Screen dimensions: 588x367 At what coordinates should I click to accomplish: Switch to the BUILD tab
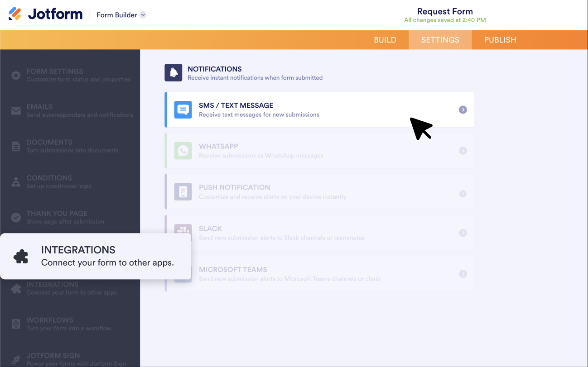[x=385, y=40]
